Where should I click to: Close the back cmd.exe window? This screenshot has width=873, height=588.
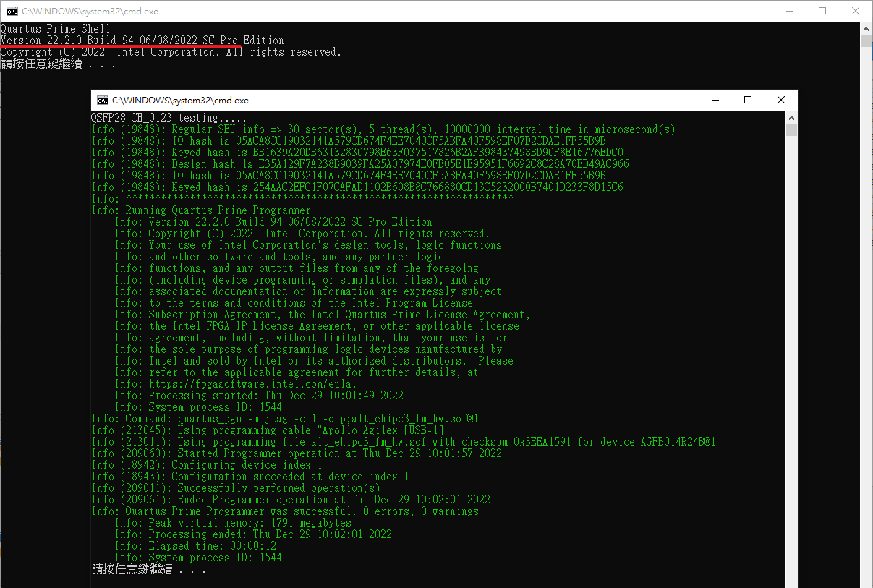pyautogui.click(x=856, y=11)
